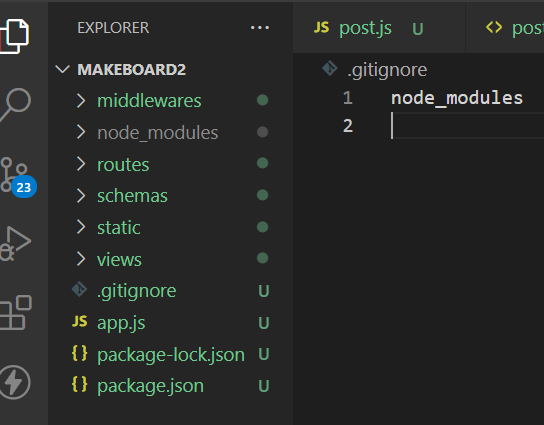Open the Extensions view
Image resolution: width=544 pixels, height=425 pixels.
[x=15, y=313]
